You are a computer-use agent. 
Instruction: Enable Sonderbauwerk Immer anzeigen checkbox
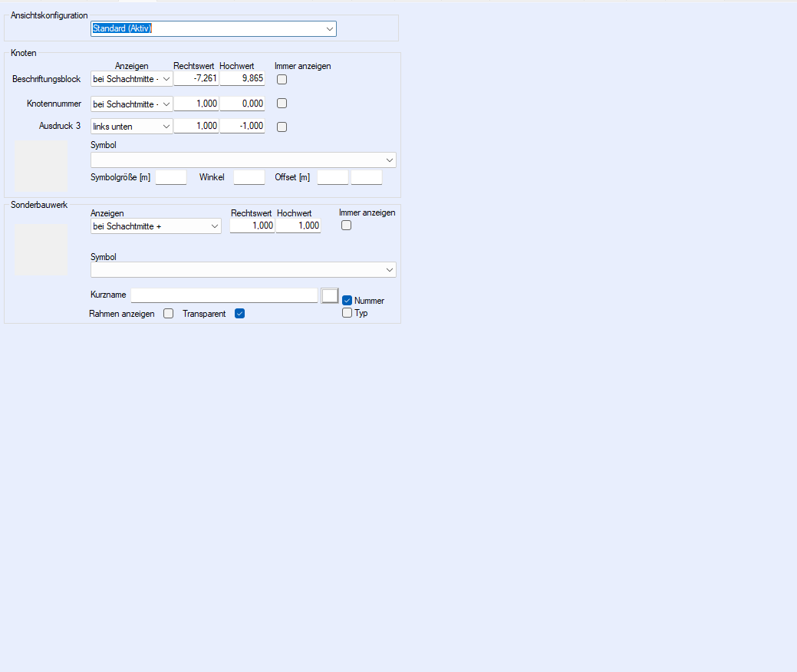tap(346, 226)
